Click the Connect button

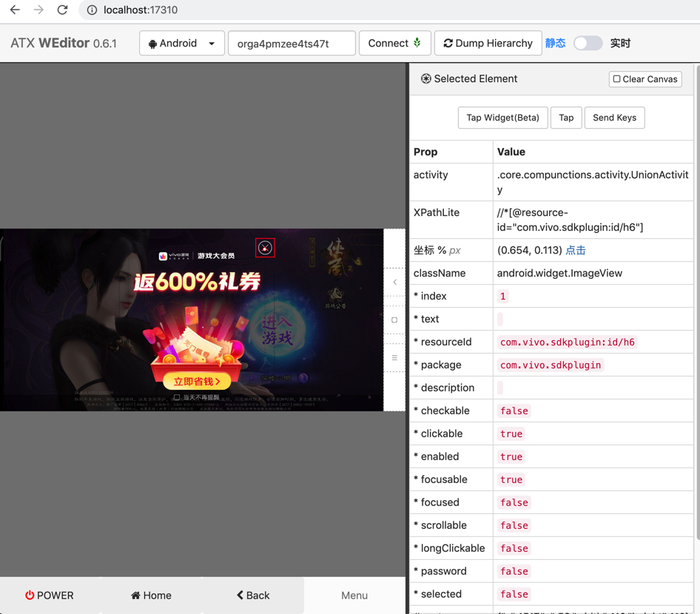click(394, 44)
